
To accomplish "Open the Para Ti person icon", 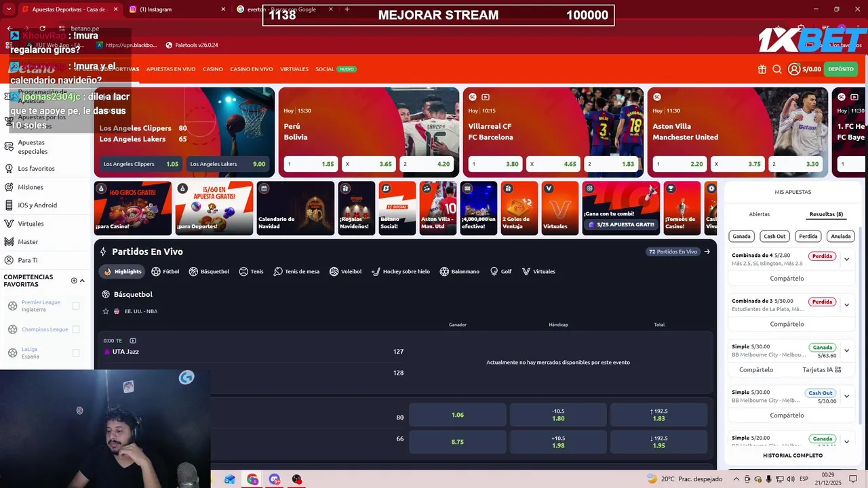I will click(9, 260).
